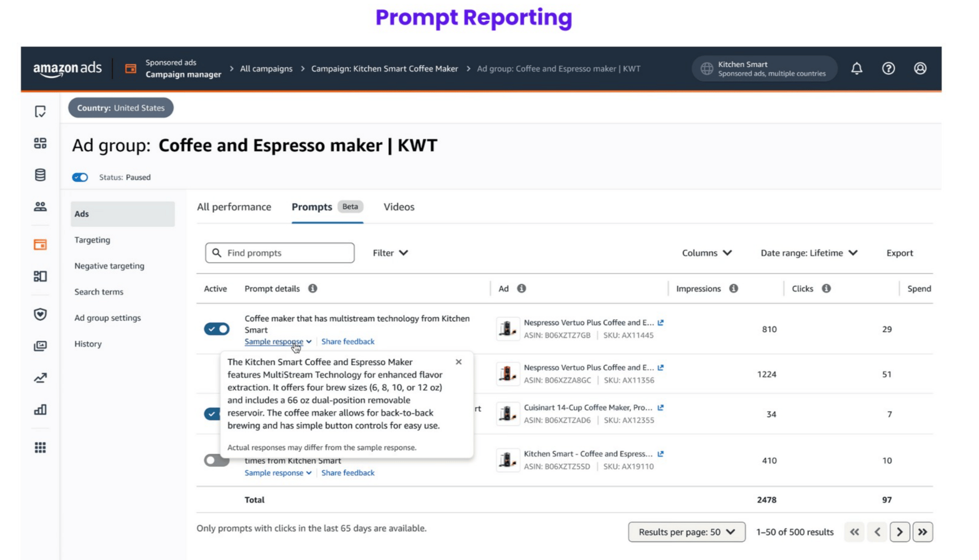Viewport: 979px width, 560px height.
Task: Open the account profile icon
Action: click(920, 68)
